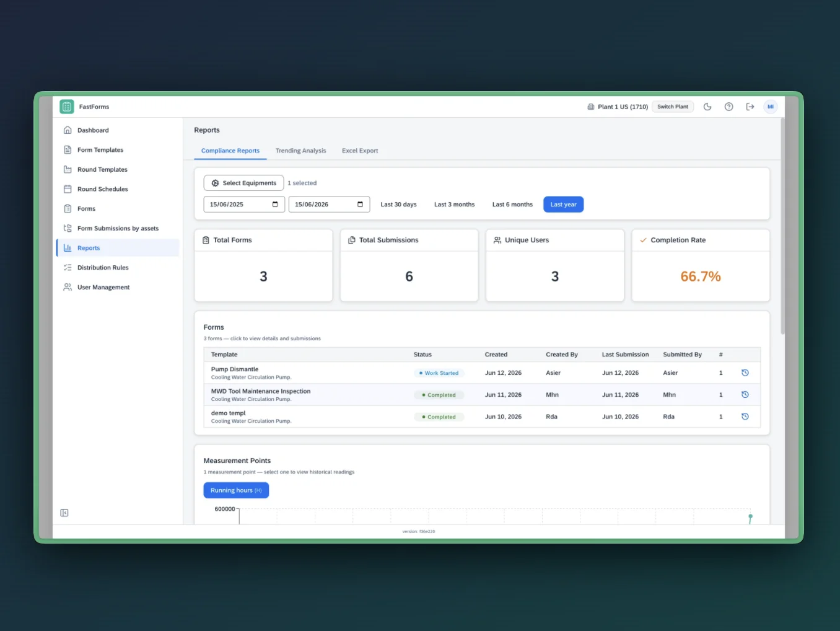Click the Template column header

[x=224, y=355]
